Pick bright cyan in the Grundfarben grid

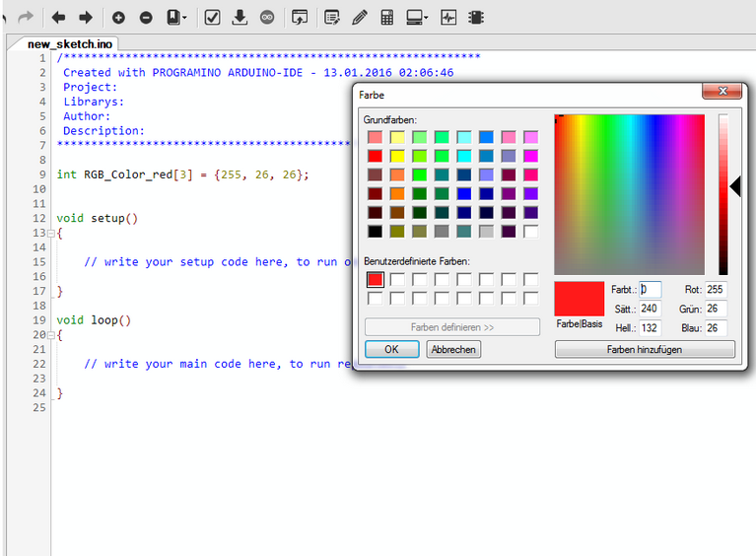[464, 156]
